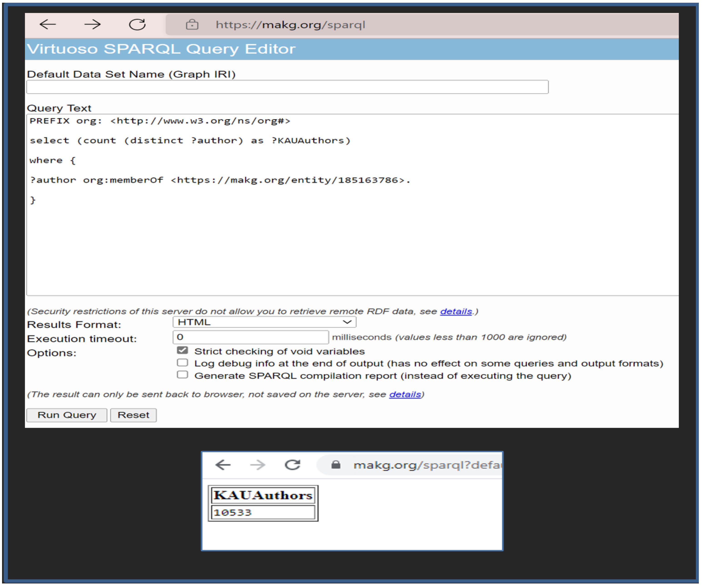Open the Results Format HTML dropdown

click(x=264, y=322)
